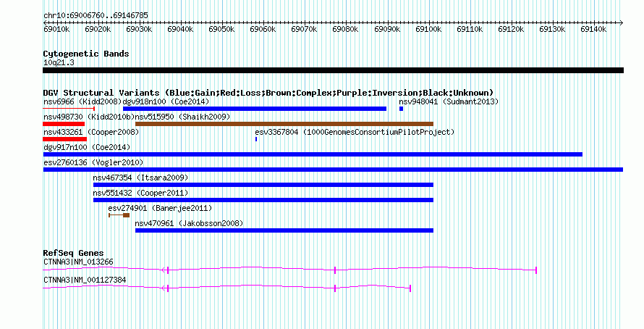Click the 69120k ruler position
Viewport: 644px width, 329px height.
pos(512,29)
